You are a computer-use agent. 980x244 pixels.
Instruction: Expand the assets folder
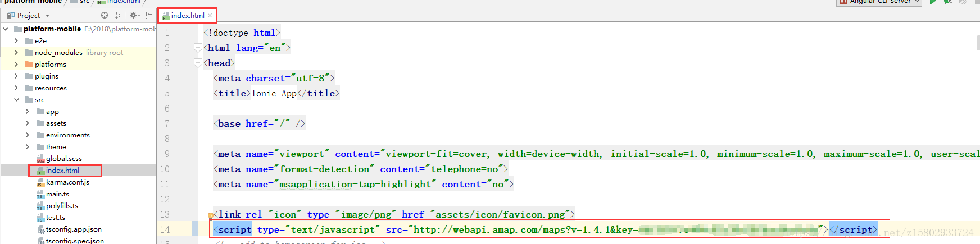[27, 123]
